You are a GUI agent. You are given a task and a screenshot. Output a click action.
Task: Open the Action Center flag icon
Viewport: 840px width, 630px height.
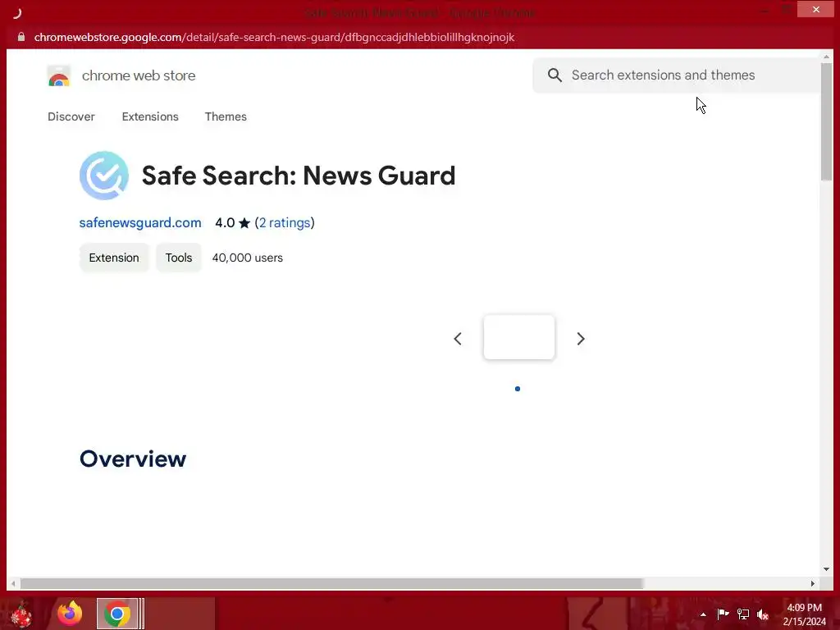click(x=723, y=614)
